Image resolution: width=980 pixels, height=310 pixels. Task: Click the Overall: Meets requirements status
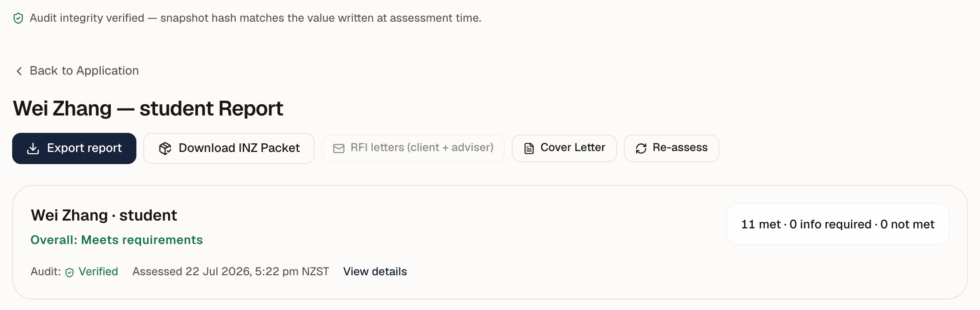116,240
